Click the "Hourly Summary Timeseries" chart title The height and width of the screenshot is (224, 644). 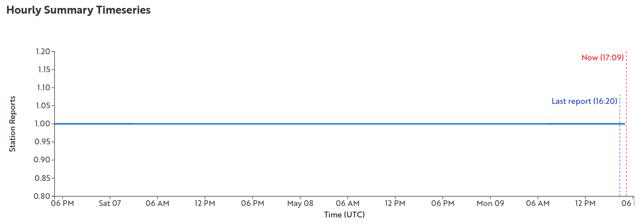coord(78,10)
